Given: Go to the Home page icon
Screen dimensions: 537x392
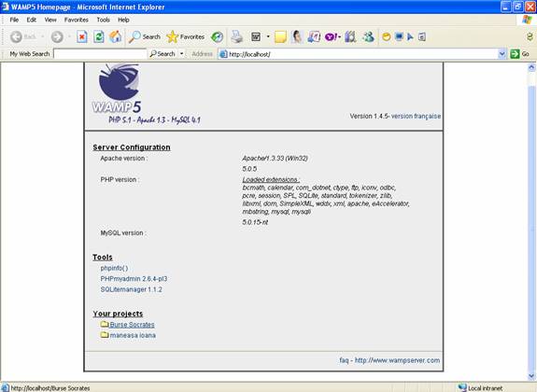Looking at the screenshot, I should click(x=116, y=36).
